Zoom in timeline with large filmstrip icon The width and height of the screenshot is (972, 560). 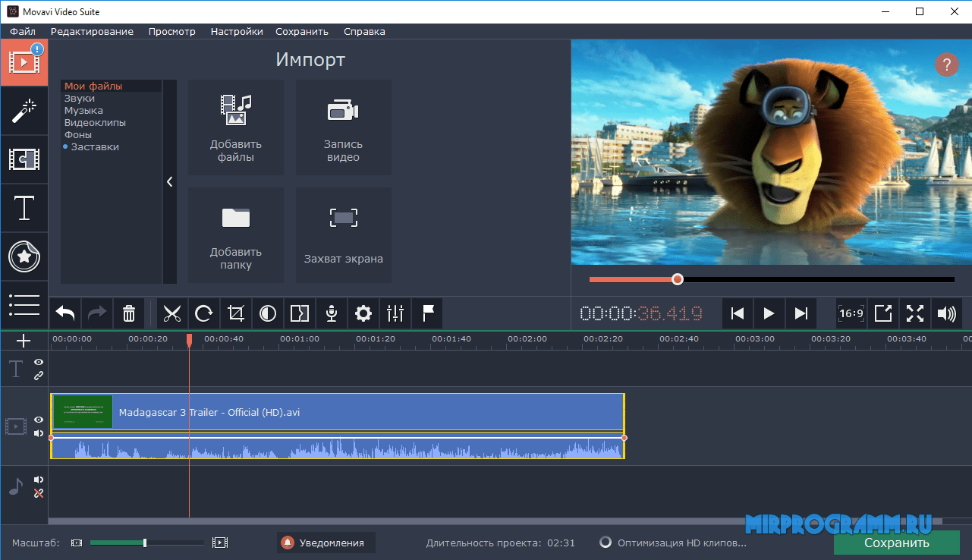(220, 543)
